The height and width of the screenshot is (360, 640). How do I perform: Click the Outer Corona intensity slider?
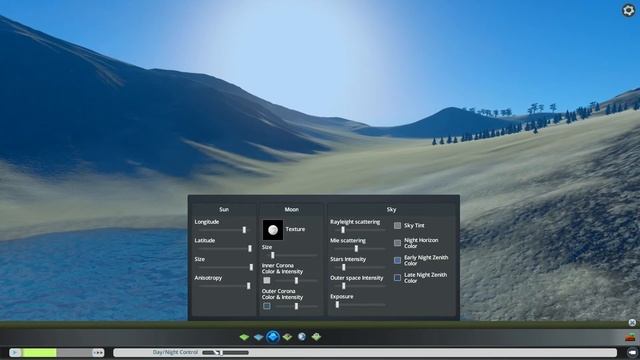click(x=296, y=307)
